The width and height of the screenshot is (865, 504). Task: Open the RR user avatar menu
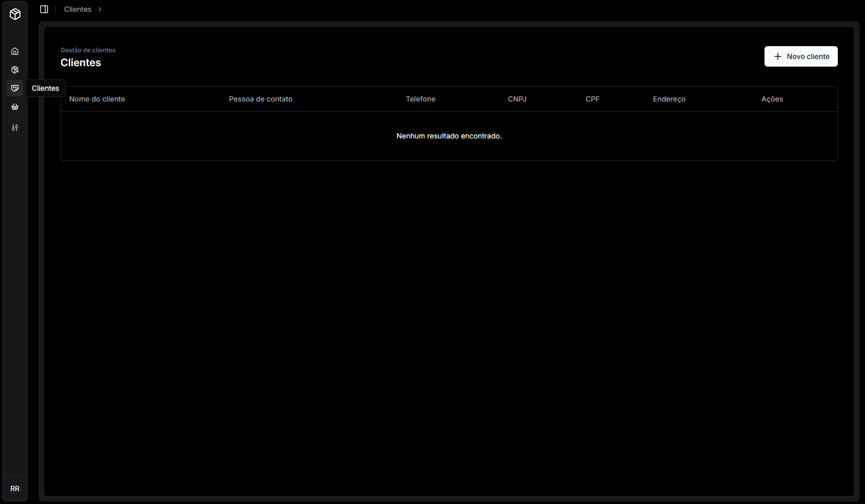click(x=15, y=489)
